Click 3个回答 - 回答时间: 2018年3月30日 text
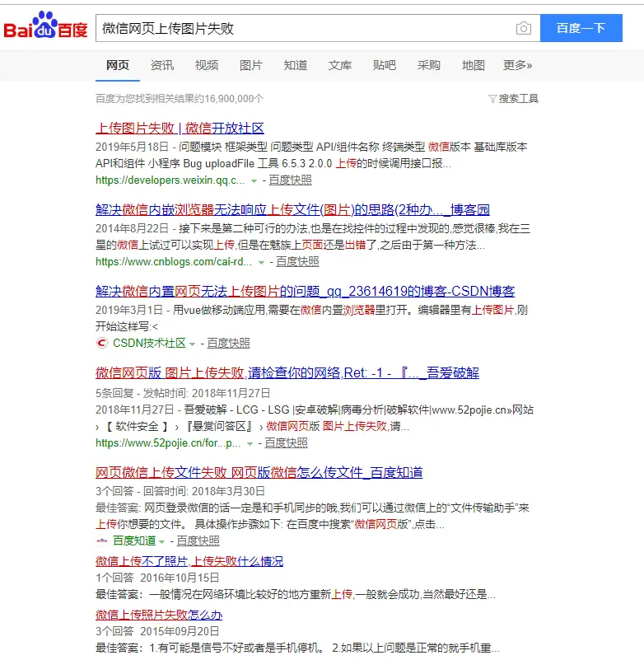Viewport: 644px width, 660px height. click(x=180, y=491)
